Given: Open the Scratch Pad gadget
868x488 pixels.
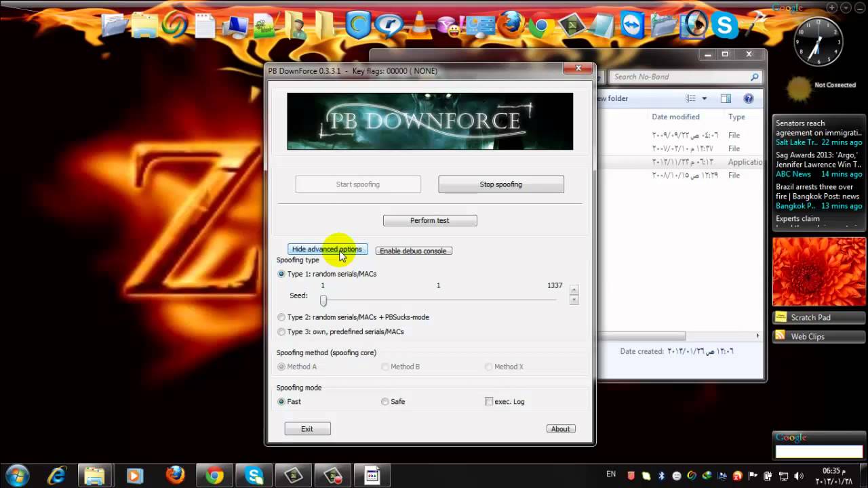Looking at the screenshot, I should (x=819, y=317).
